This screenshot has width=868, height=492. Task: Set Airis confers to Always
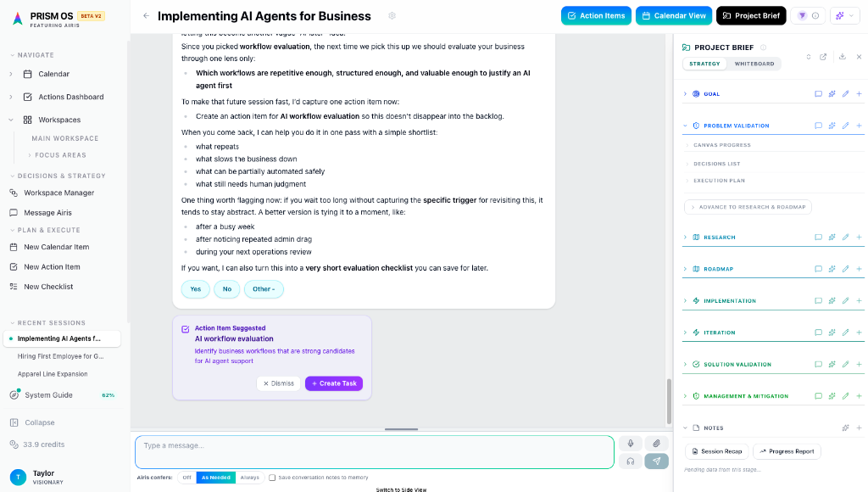pos(249,478)
